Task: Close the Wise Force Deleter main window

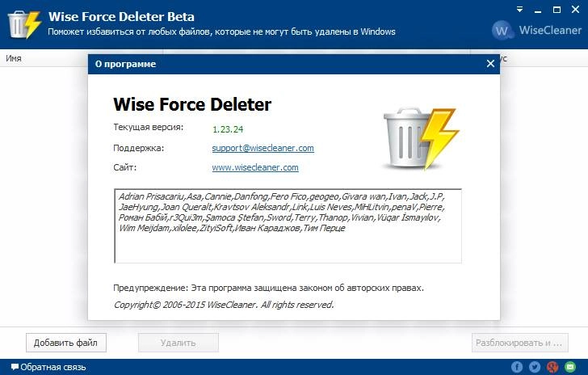Action: 575,10
